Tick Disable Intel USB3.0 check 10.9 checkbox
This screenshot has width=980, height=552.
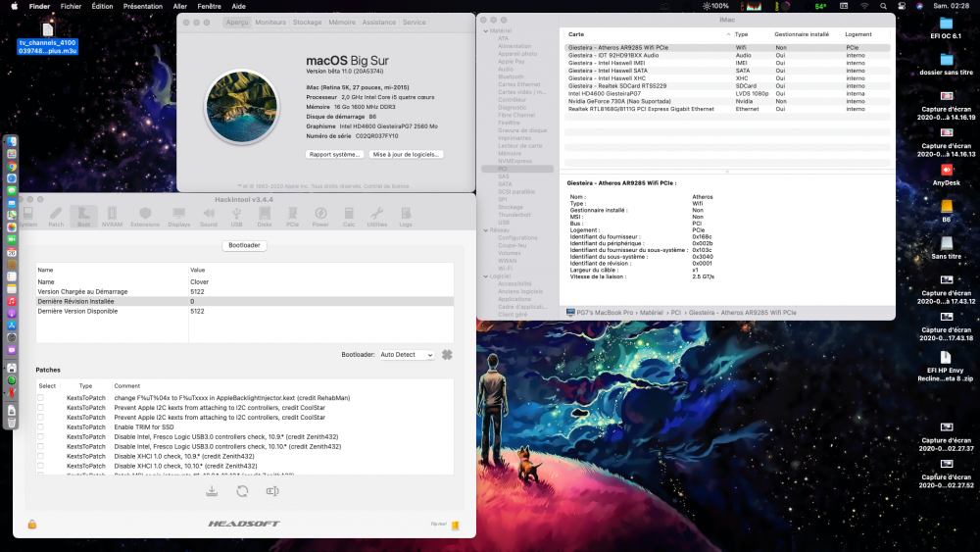coord(40,437)
